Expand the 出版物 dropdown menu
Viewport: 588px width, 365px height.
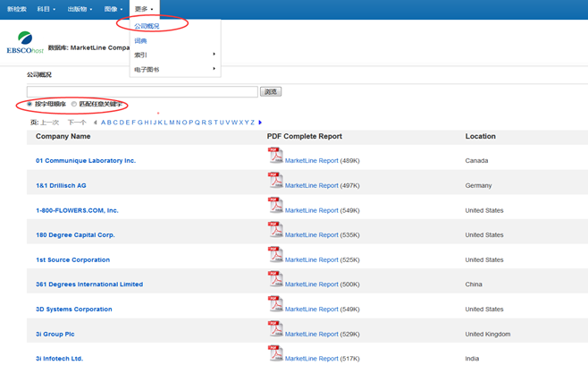click(x=80, y=9)
